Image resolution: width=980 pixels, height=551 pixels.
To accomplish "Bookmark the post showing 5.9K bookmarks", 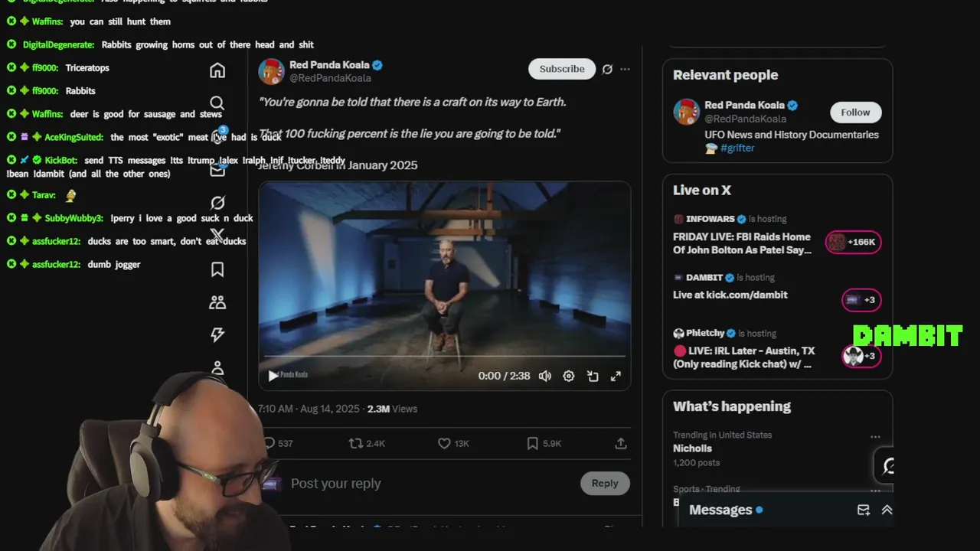I will [x=544, y=443].
